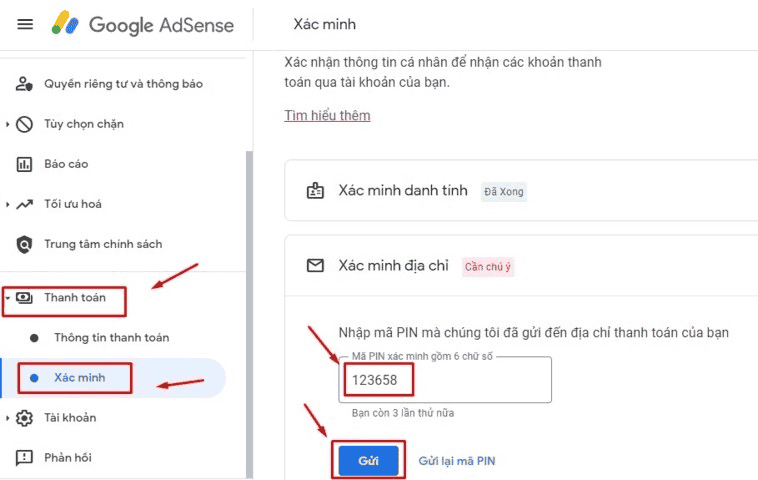This screenshot has width=758, height=480.
Task: Click the Xác nhận thông tin cá nhân description
Action: click(443, 73)
